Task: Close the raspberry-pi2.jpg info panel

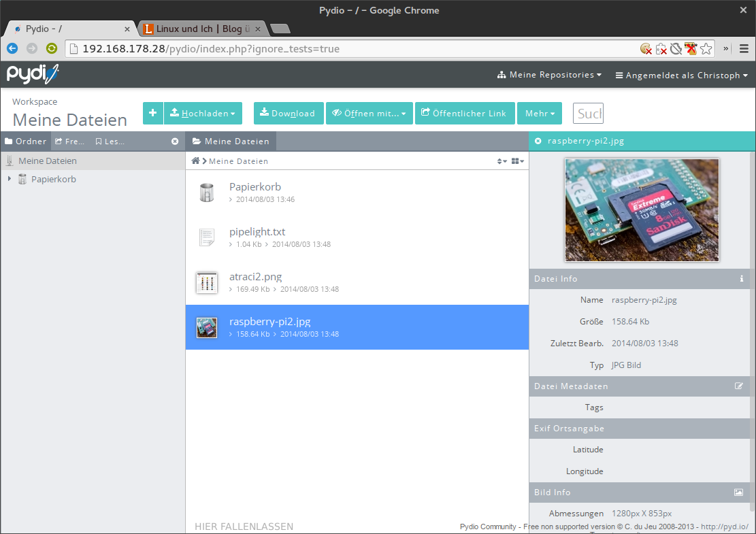Action: [538, 141]
